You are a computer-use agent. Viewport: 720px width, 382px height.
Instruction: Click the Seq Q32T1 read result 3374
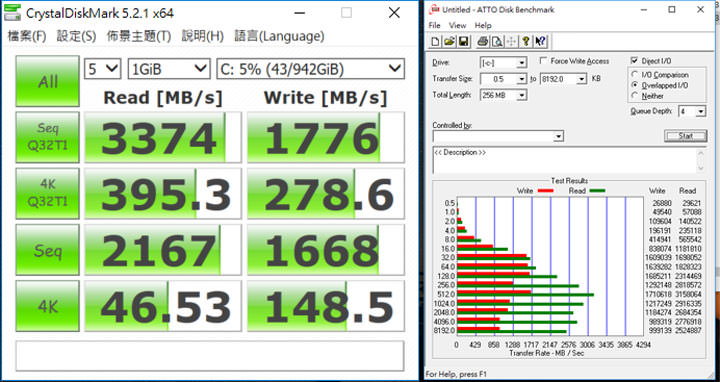pyautogui.click(x=163, y=137)
